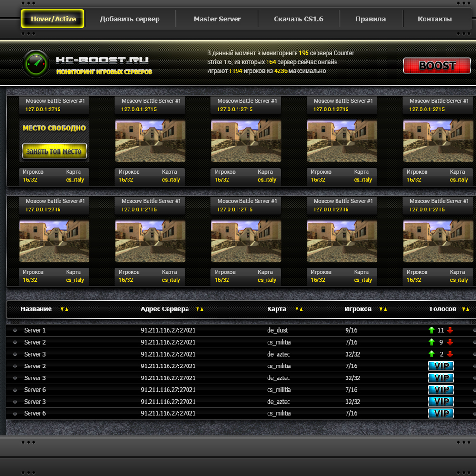Click green upvote arrow beside 9 votes
Image resolution: width=476 pixels, height=476 pixels.
click(x=431, y=342)
